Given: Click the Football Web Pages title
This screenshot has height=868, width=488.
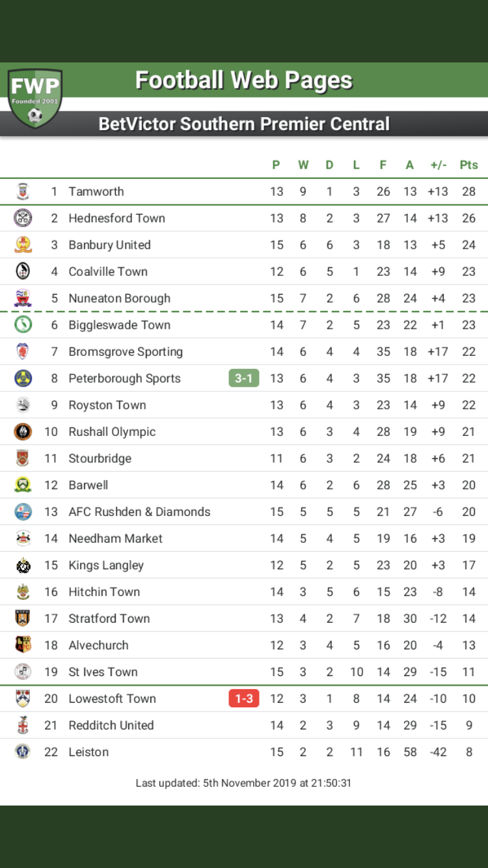Looking at the screenshot, I should (x=243, y=81).
